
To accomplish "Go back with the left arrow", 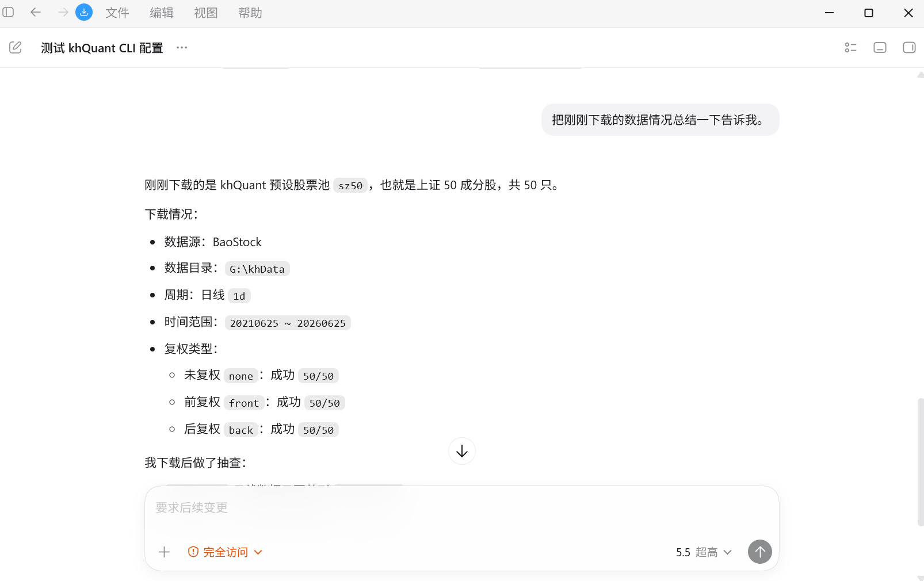I will (36, 12).
